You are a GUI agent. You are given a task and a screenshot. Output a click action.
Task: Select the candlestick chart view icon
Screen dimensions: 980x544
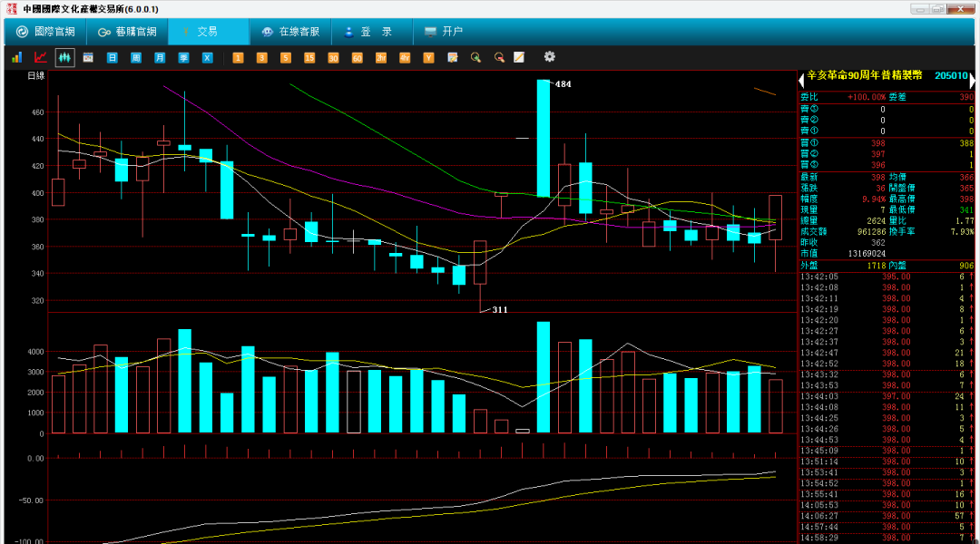64,57
